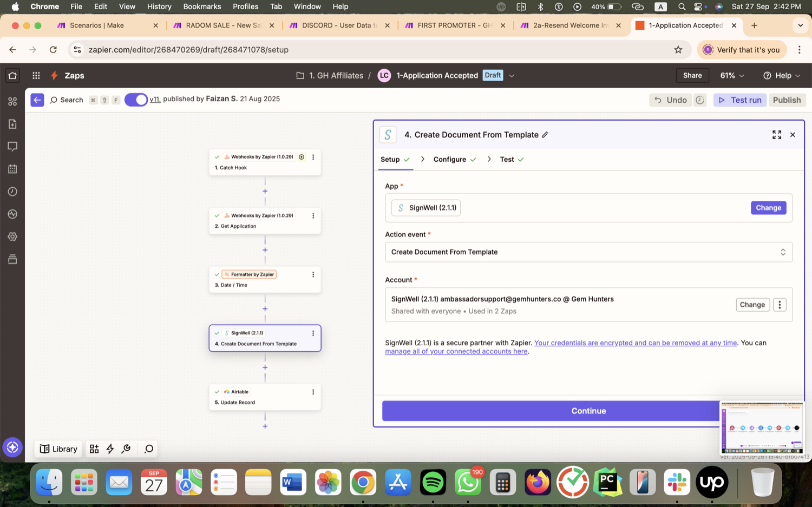
Task: Open the Bookmarks menu in menu bar
Action: click(x=202, y=6)
